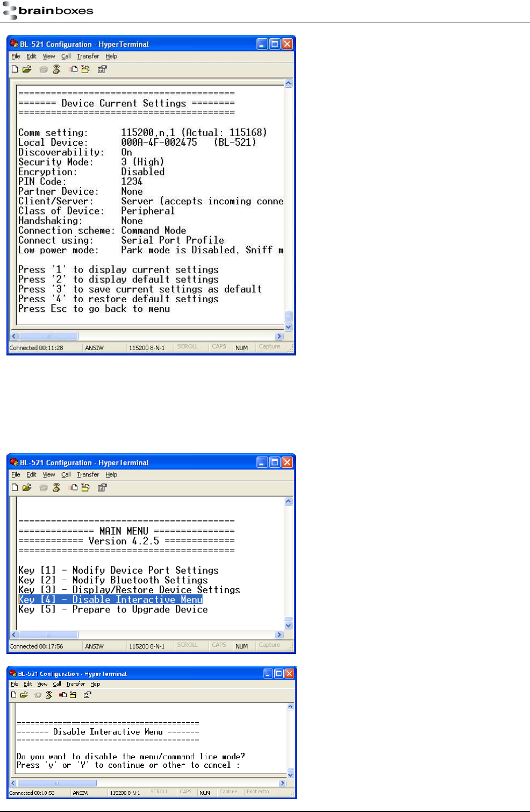Click '115200 8-N-1' in MAIN MENU window status bar
The height and width of the screenshot is (812, 530).
pyautogui.click(x=147, y=646)
